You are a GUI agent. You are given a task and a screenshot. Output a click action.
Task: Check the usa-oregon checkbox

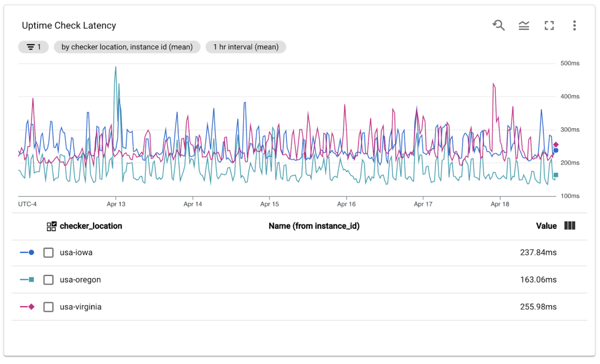(x=48, y=280)
